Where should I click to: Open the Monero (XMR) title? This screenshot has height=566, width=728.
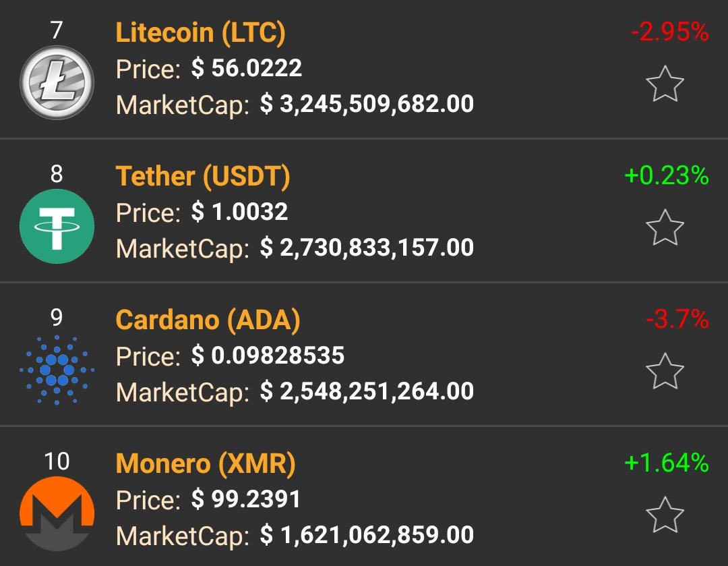coord(206,463)
